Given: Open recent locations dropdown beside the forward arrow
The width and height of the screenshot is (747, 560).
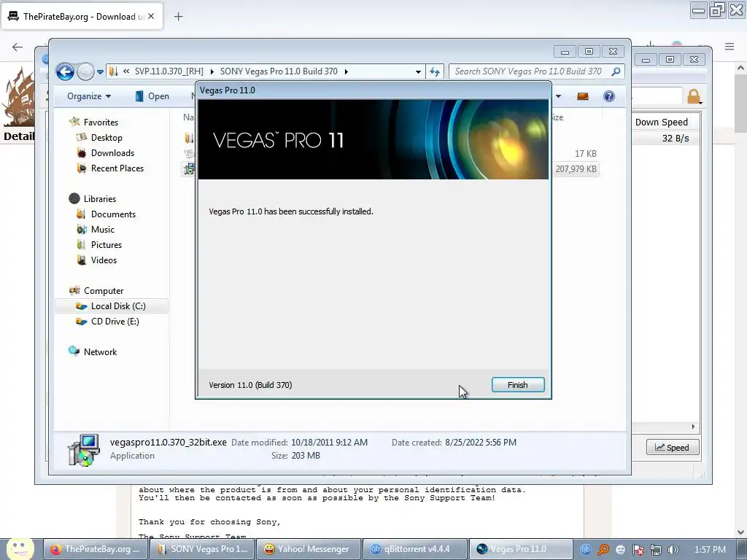Looking at the screenshot, I should pos(100,72).
